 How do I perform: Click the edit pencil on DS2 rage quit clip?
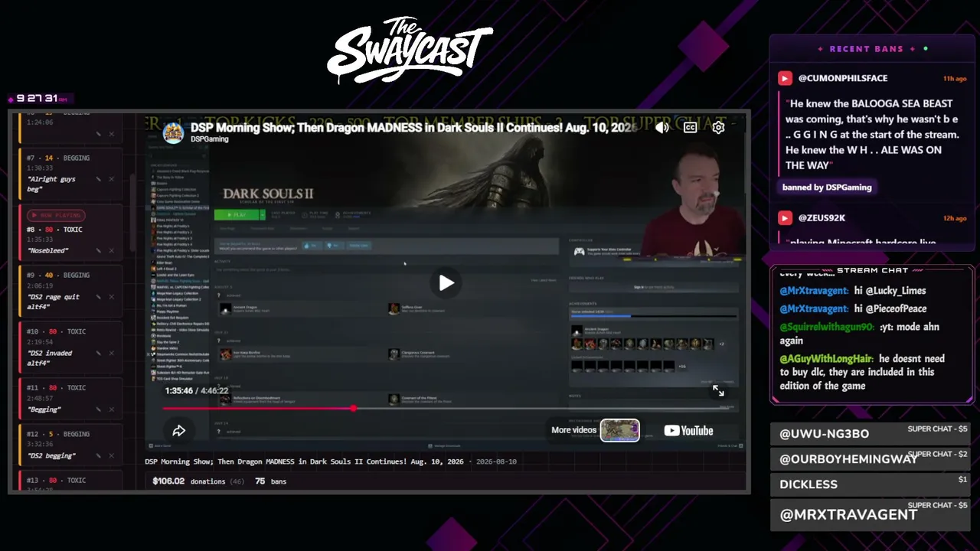(98, 296)
